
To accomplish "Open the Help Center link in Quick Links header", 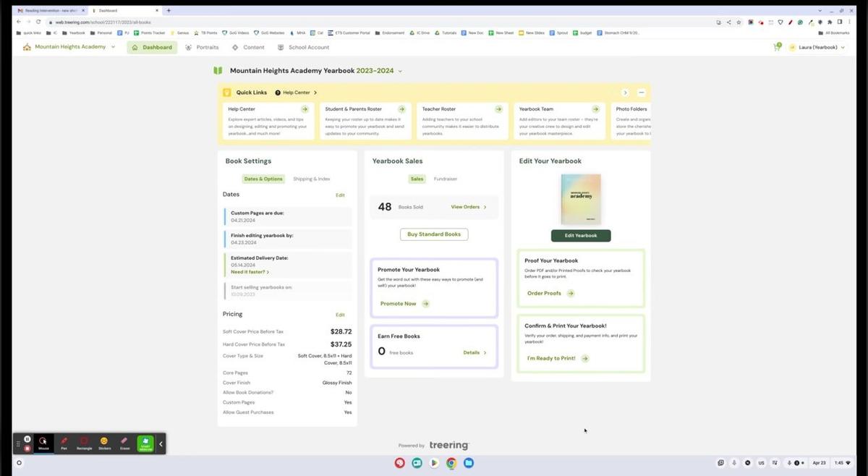I will [x=296, y=93].
